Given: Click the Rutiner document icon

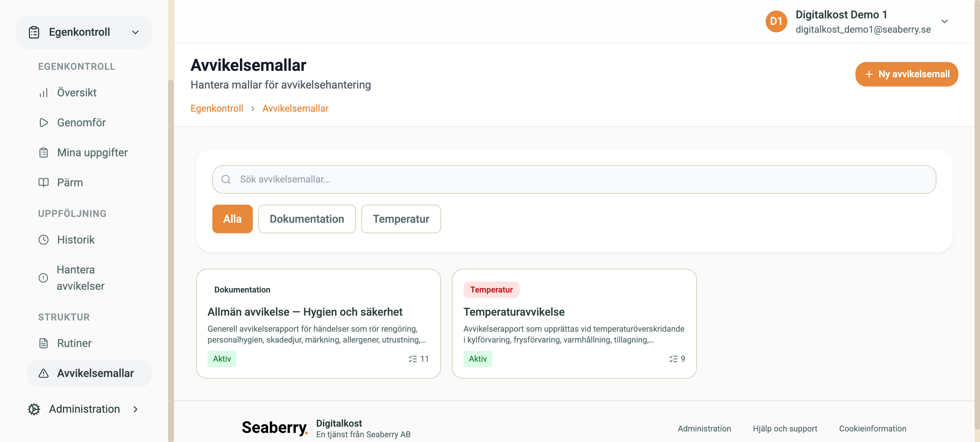Looking at the screenshot, I should (43, 343).
